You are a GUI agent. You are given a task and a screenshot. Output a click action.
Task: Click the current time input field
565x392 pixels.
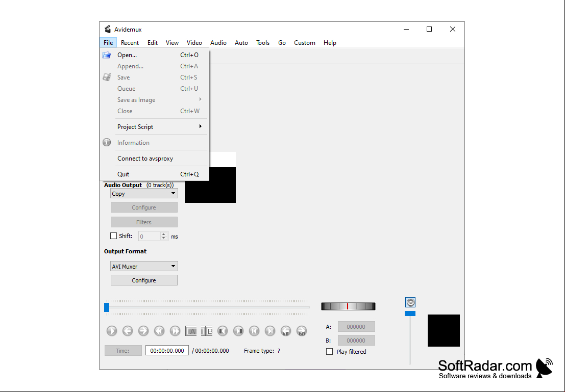coord(167,351)
